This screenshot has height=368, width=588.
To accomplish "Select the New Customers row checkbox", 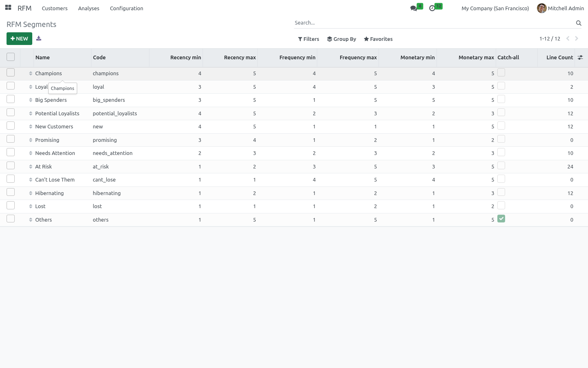I will [11, 126].
